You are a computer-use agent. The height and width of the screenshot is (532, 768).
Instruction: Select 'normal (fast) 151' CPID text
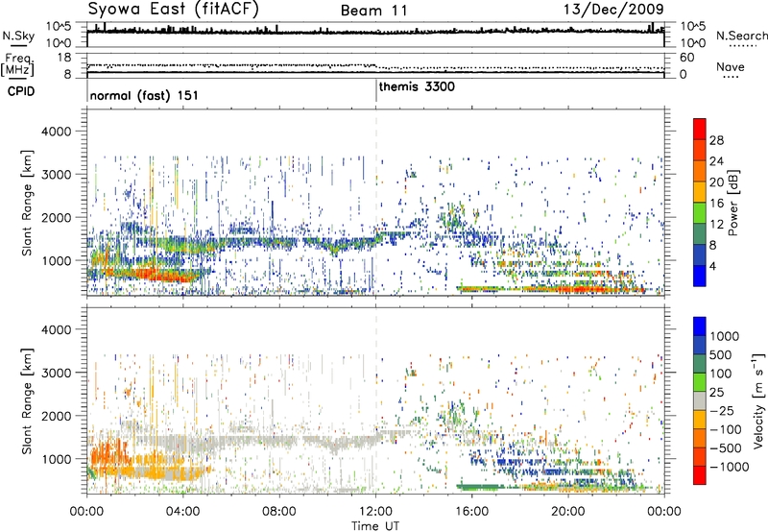144,95
